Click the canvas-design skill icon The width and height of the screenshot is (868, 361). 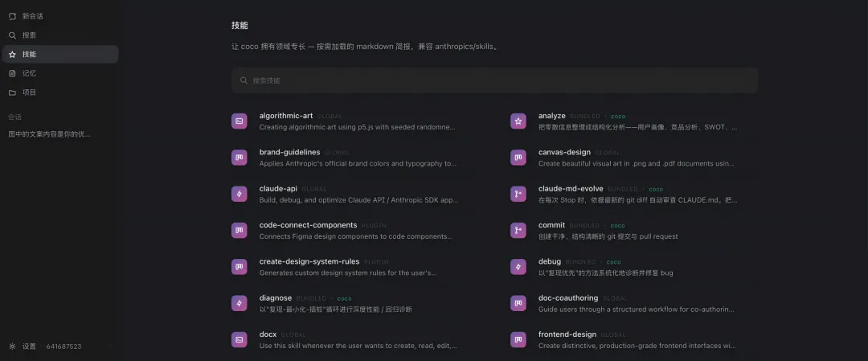click(518, 158)
